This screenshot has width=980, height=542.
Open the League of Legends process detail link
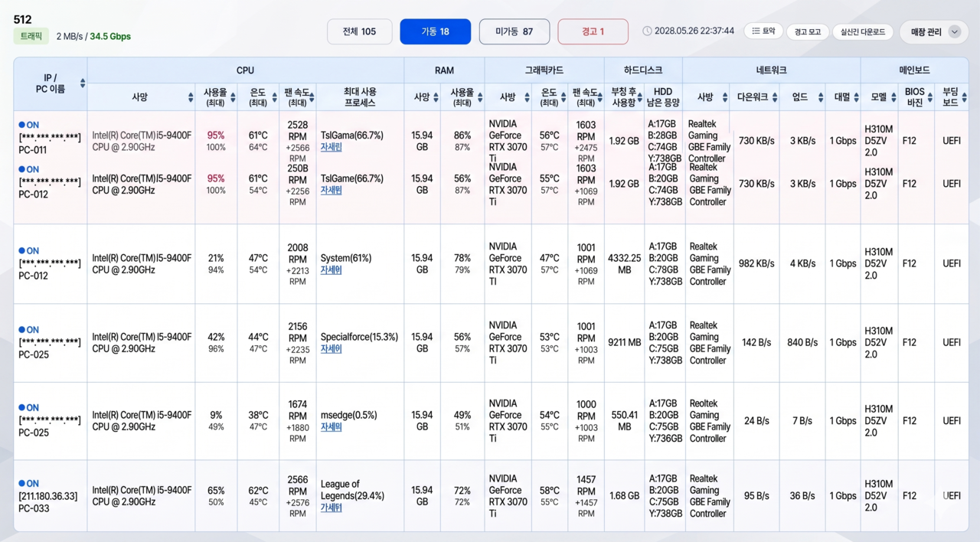[331, 508]
